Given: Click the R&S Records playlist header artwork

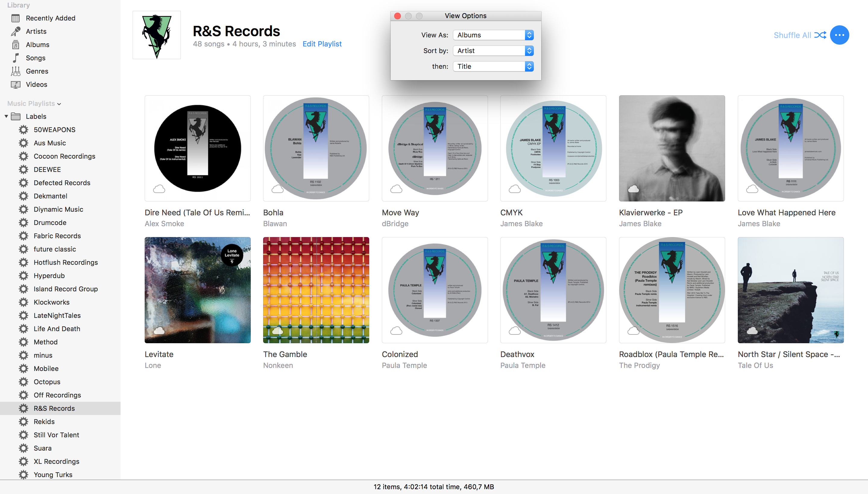Looking at the screenshot, I should click(157, 35).
